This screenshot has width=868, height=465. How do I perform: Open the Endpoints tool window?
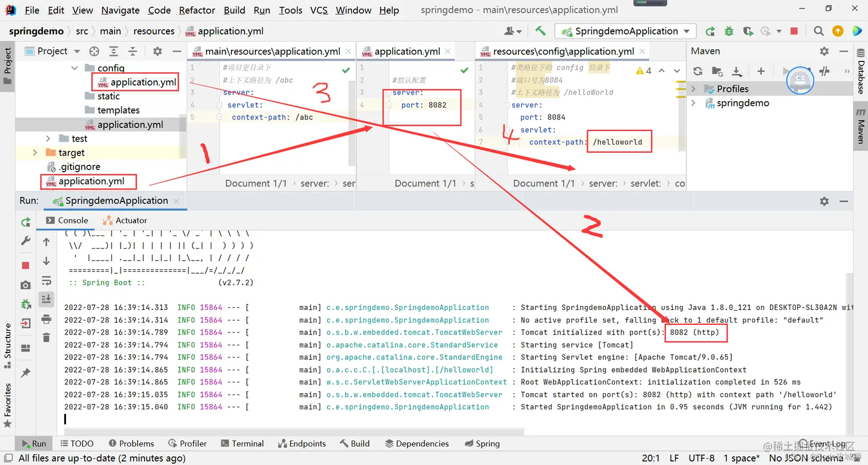click(301, 444)
